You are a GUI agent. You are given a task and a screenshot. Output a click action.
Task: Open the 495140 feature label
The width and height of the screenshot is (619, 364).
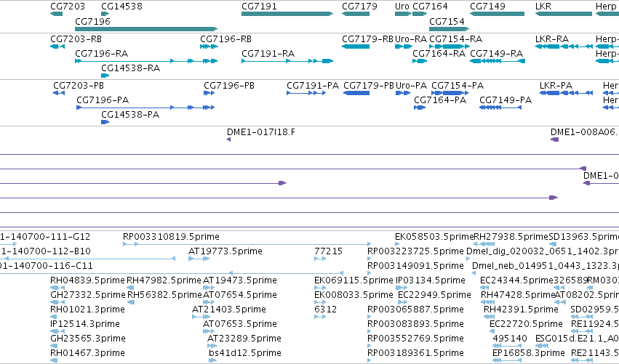[x=510, y=339]
